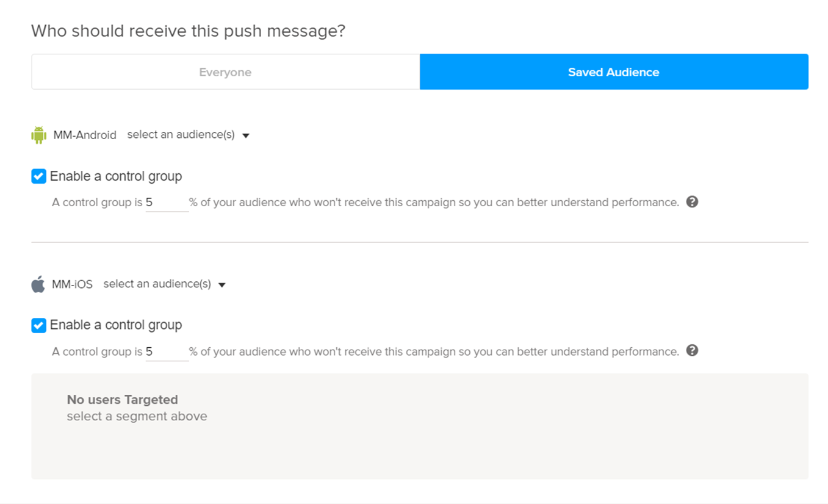Click the caret arrow next to MM-iOS audience
828x504 pixels.
(x=222, y=285)
